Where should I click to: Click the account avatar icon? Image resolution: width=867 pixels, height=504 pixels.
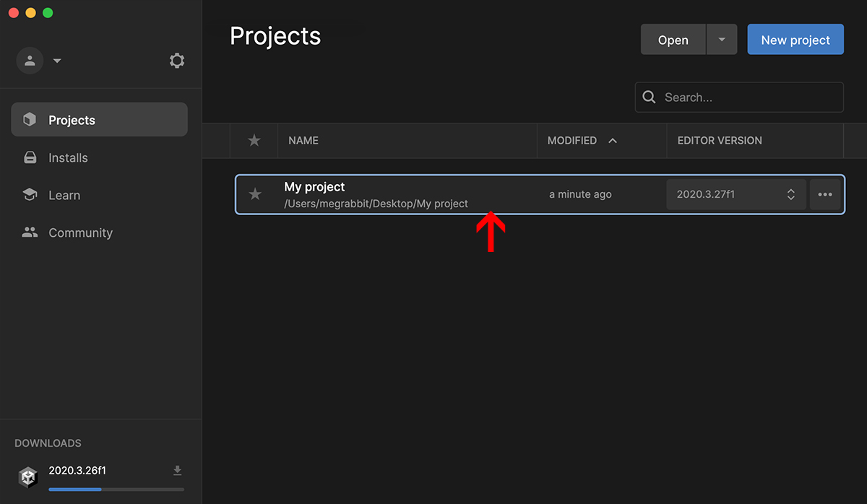point(30,61)
